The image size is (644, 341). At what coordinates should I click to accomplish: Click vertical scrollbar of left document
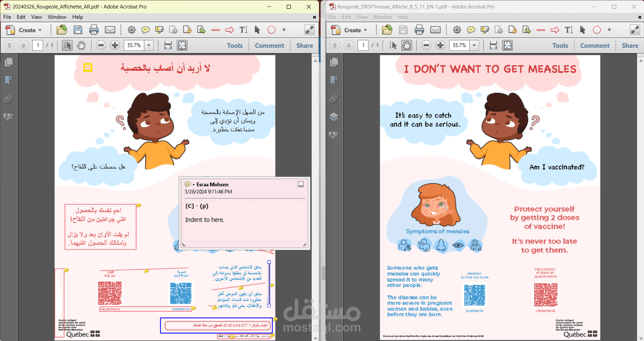coord(316,199)
